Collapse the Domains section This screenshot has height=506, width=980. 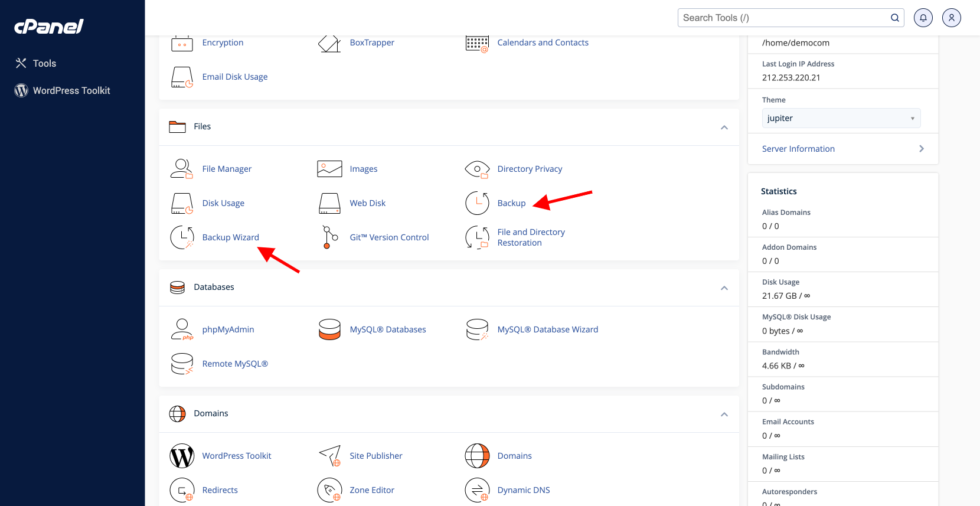click(724, 414)
